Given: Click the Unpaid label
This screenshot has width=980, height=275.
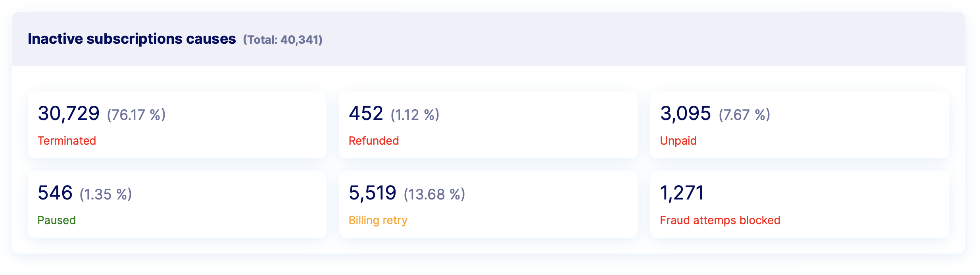Looking at the screenshot, I should tap(678, 141).
